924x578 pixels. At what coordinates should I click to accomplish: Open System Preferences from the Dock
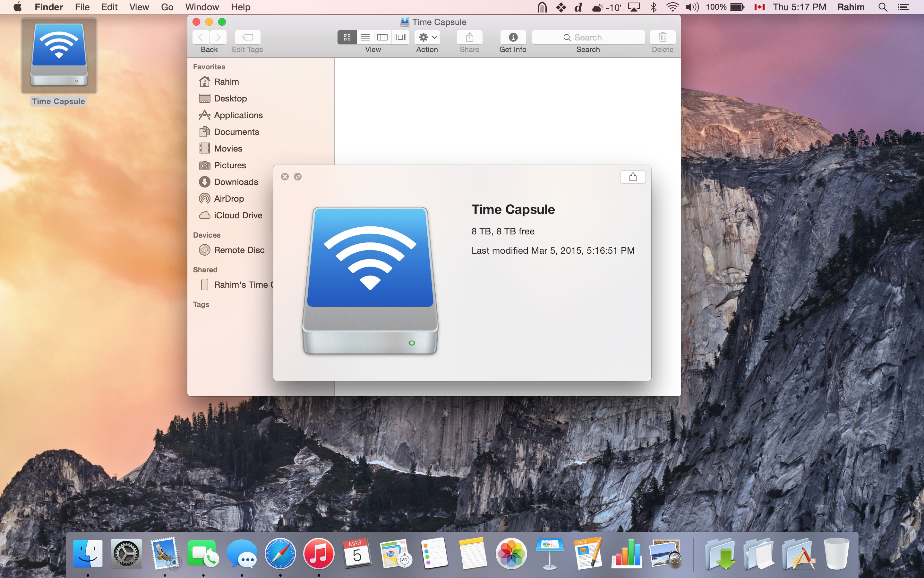(x=126, y=554)
